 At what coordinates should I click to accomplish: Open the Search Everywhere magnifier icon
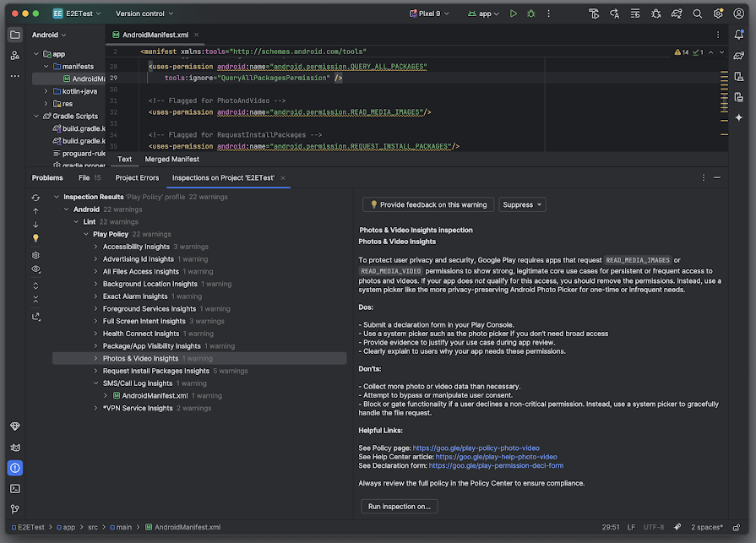point(697,14)
